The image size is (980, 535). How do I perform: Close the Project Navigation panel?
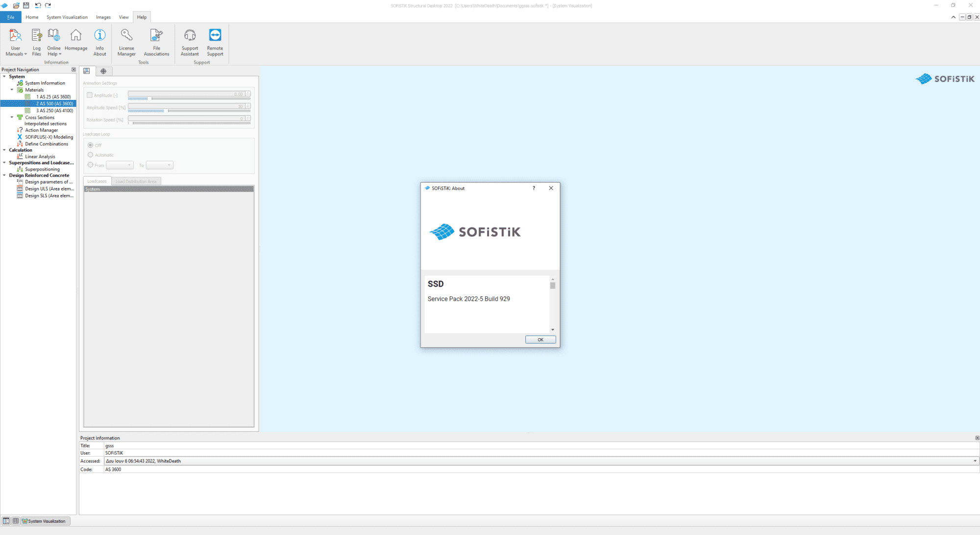tap(74, 70)
